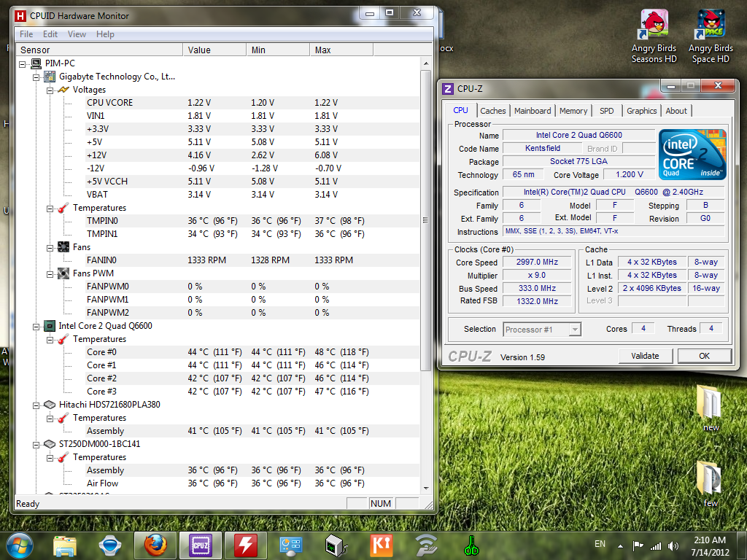Click the CPU-Z taskbar icon
Image resolution: width=747 pixels, height=560 pixels.
coord(200,545)
